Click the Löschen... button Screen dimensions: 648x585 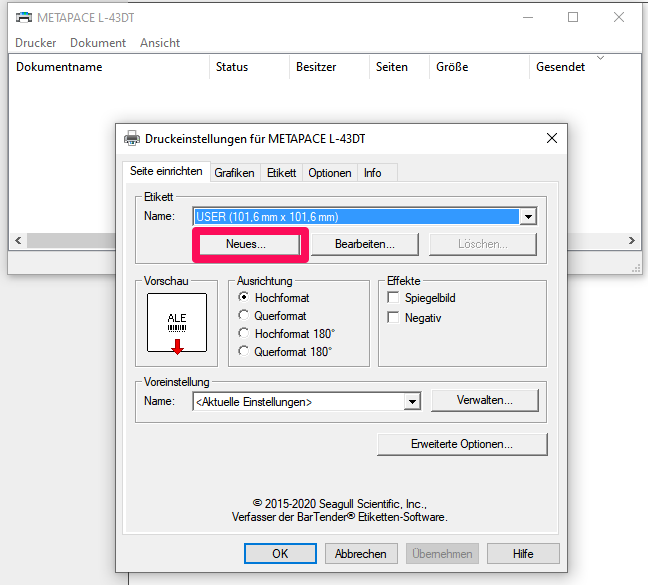tap(483, 244)
